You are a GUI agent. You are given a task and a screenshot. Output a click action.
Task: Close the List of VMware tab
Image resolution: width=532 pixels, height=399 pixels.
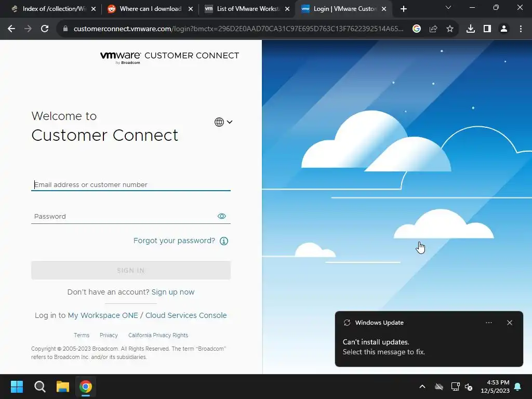pyautogui.click(x=287, y=9)
